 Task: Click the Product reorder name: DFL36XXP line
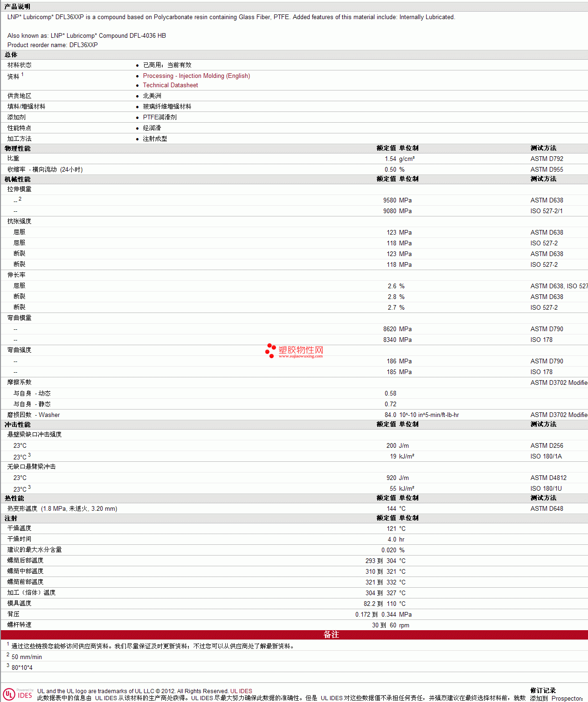53,45
